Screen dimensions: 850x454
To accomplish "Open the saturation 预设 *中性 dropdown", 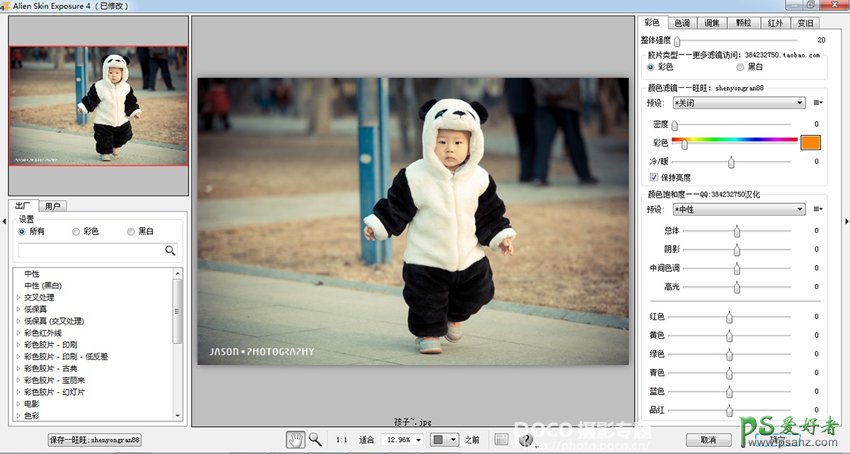I will click(x=739, y=209).
